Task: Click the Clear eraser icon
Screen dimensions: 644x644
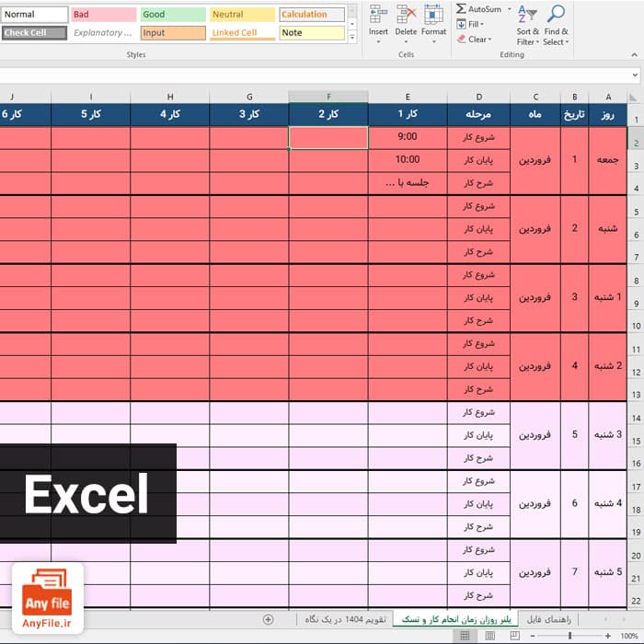Action: [x=461, y=40]
